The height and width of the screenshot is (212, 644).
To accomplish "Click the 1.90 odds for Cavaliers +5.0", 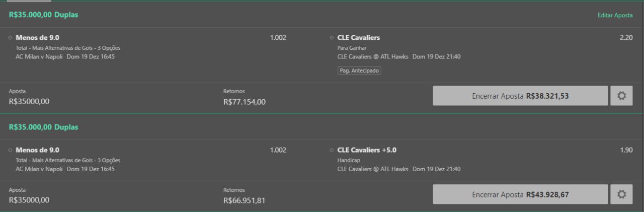I will (x=626, y=150).
